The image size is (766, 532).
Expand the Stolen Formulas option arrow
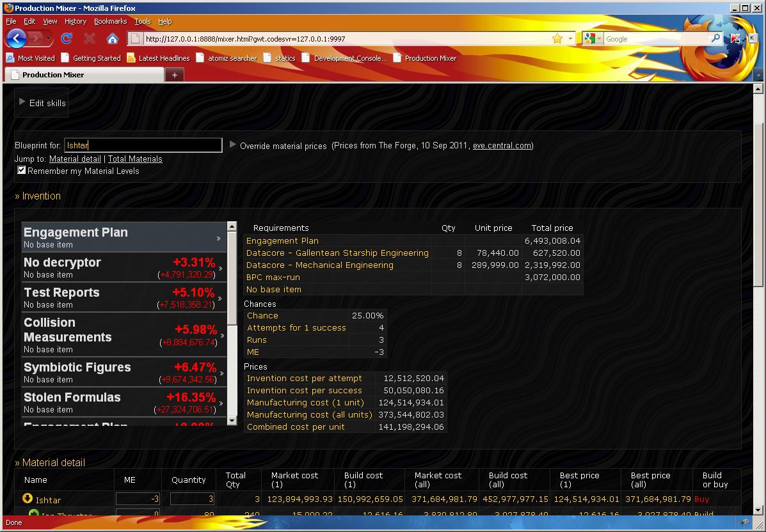pyautogui.click(x=221, y=403)
